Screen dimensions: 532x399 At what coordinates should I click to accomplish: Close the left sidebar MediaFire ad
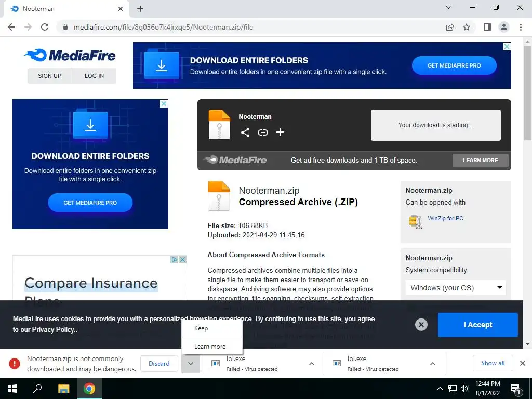pos(164,103)
